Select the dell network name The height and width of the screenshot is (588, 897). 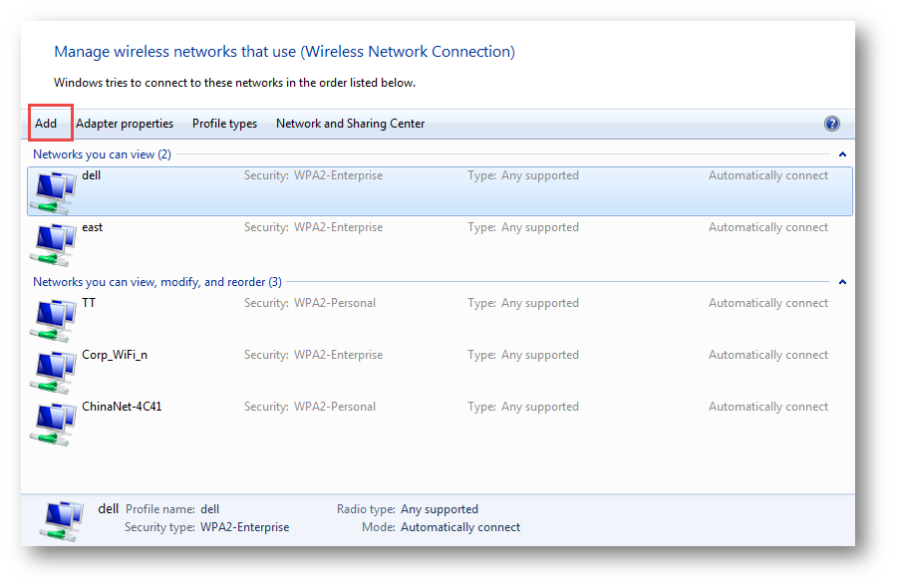point(91,175)
